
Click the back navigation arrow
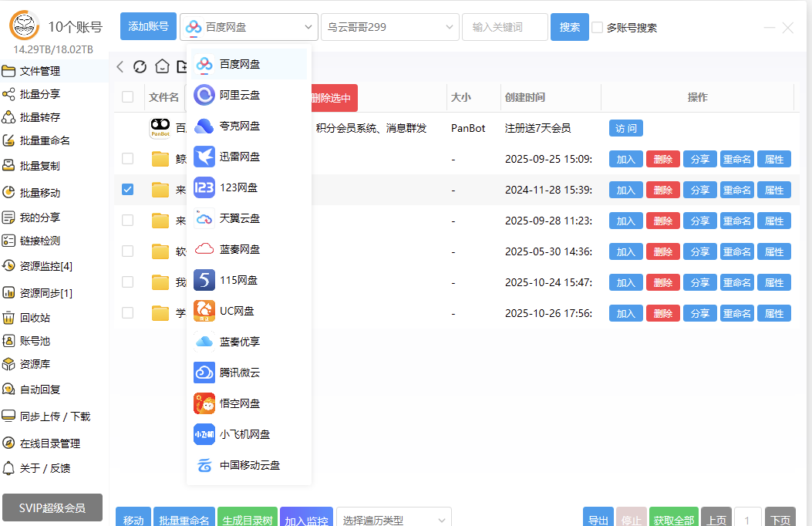coord(120,66)
